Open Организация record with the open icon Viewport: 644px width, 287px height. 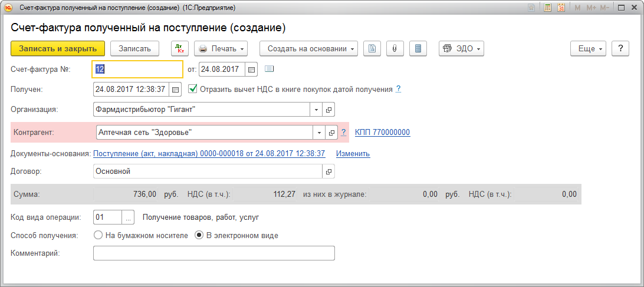[x=328, y=110]
